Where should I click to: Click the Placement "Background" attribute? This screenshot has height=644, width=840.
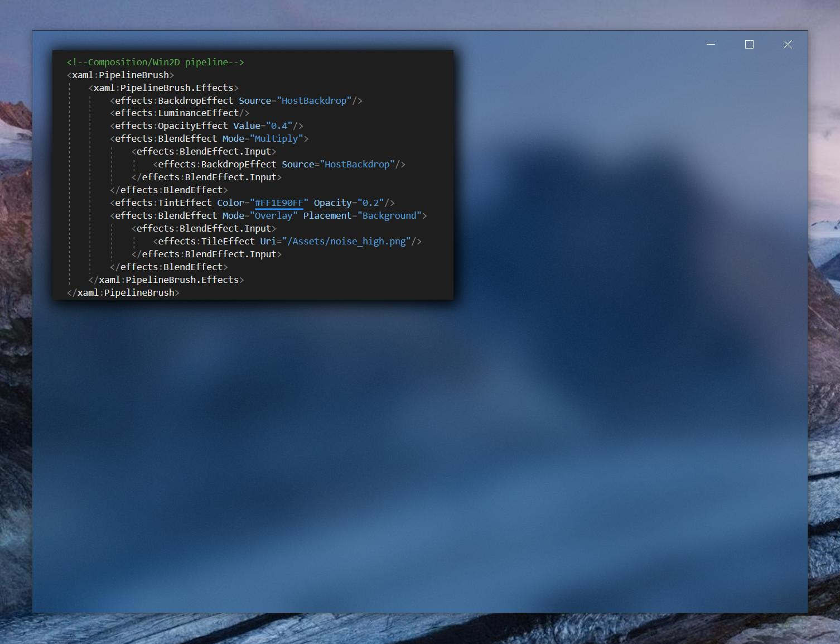tap(363, 215)
